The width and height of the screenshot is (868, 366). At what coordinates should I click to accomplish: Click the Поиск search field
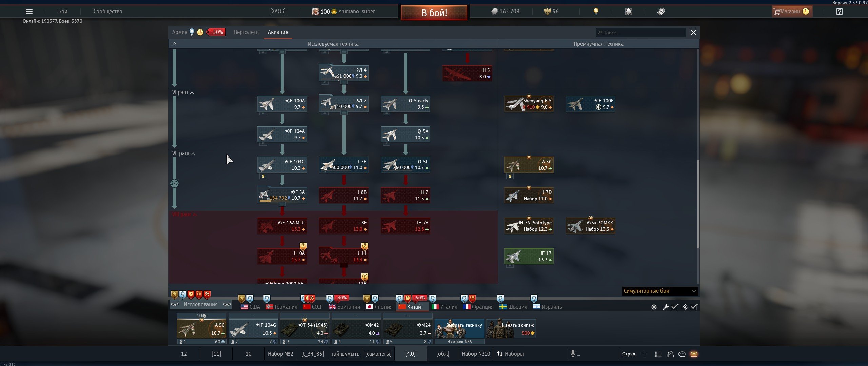point(641,33)
